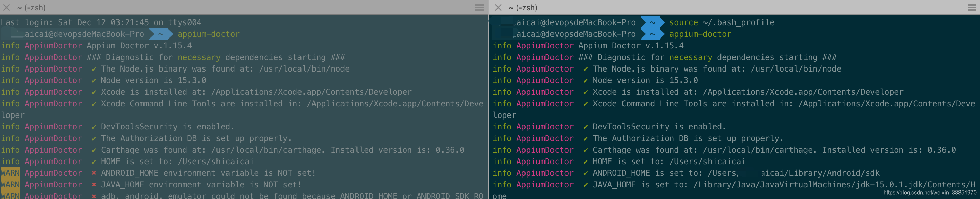
Task: Click "The Authorization DB" line in right pane
Action: click(688, 138)
